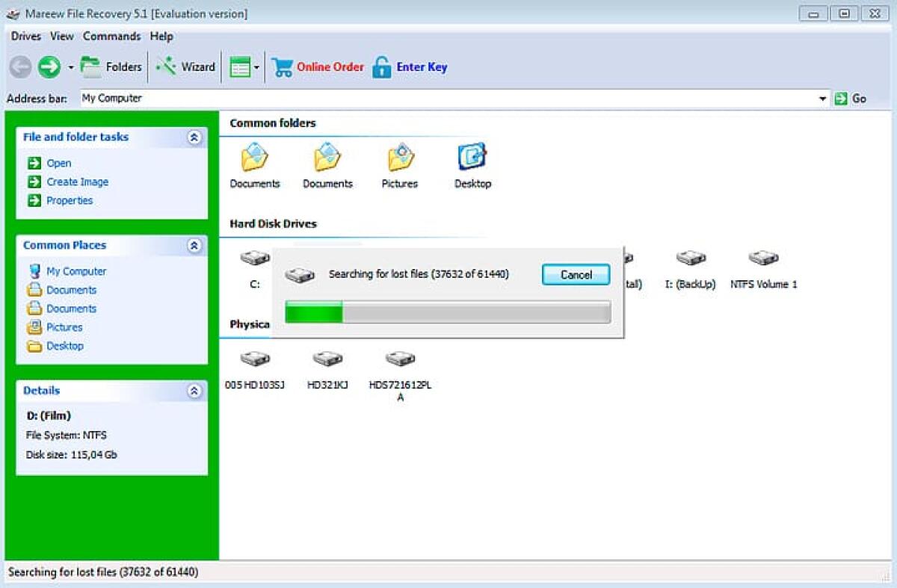Screen dimensions: 897x588
Task: Select the NTFS Volume 1 drive
Action: click(x=763, y=256)
